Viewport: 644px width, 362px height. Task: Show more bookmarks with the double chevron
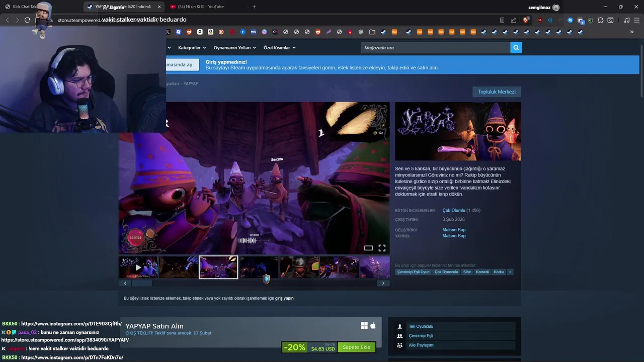(x=631, y=32)
